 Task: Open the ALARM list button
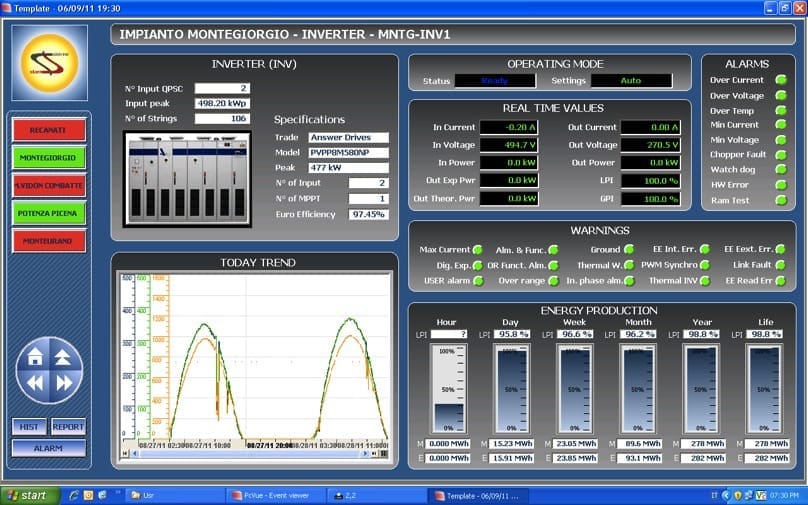(49, 448)
